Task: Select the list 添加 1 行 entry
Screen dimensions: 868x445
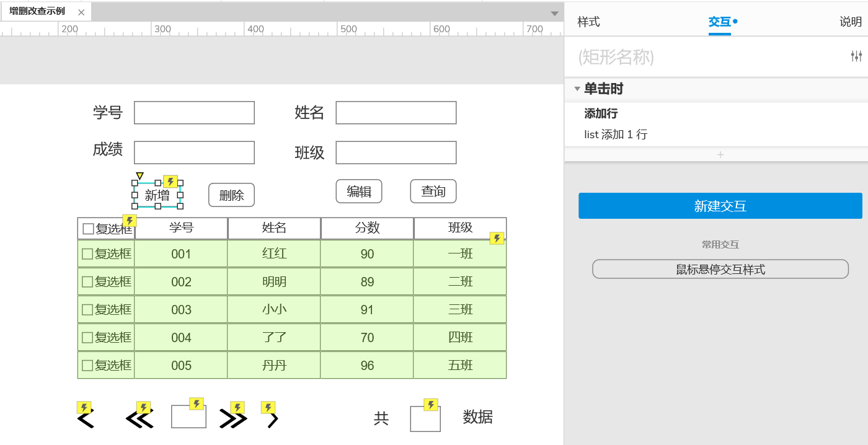Action: click(616, 134)
